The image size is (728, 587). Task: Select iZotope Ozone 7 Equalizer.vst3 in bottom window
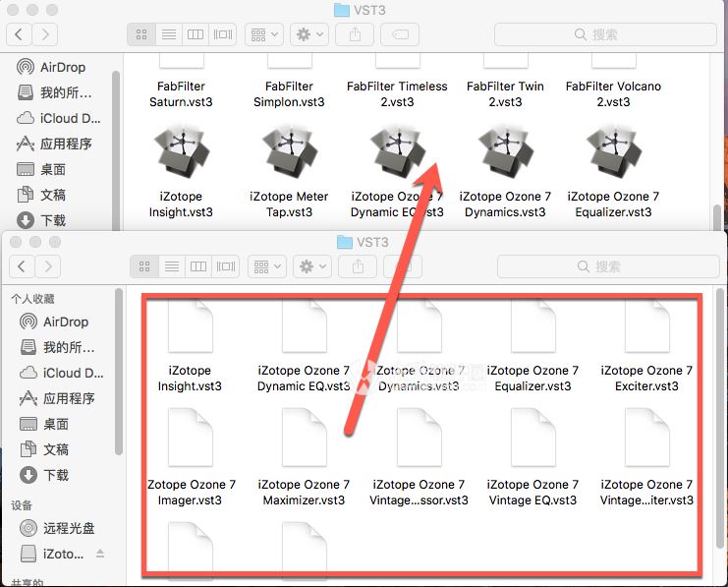pos(532,346)
